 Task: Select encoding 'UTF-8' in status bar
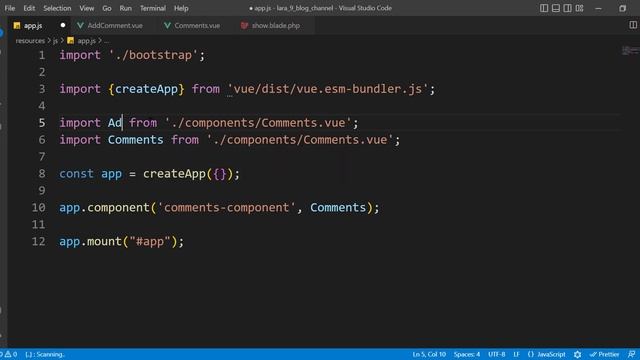pyautogui.click(x=496, y=354)
